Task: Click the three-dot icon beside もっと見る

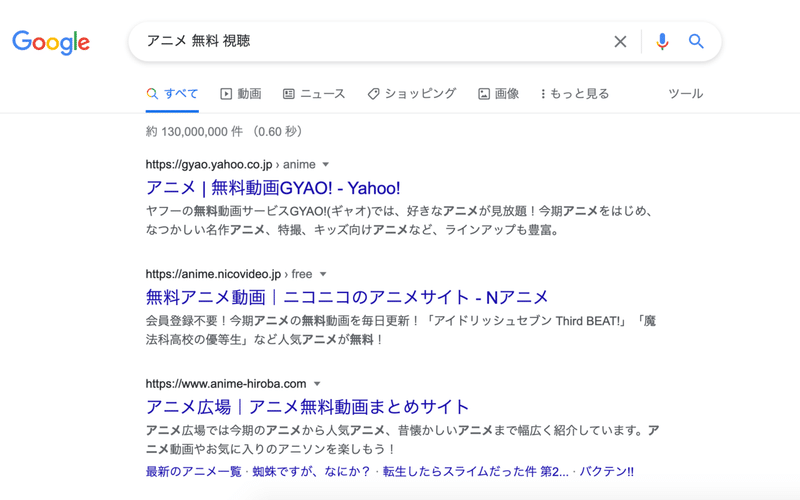Action: [x=543, y=94]
